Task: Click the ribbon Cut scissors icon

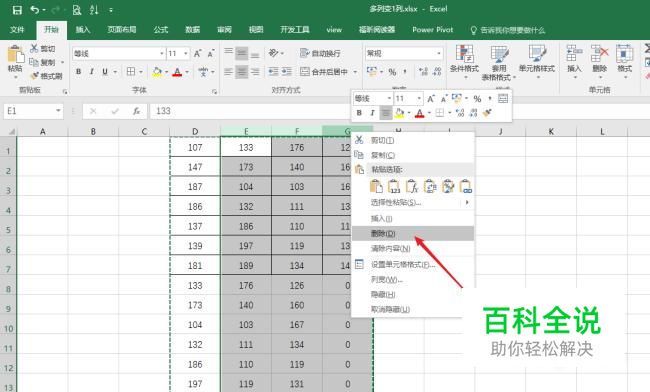Action: (34, 48)
